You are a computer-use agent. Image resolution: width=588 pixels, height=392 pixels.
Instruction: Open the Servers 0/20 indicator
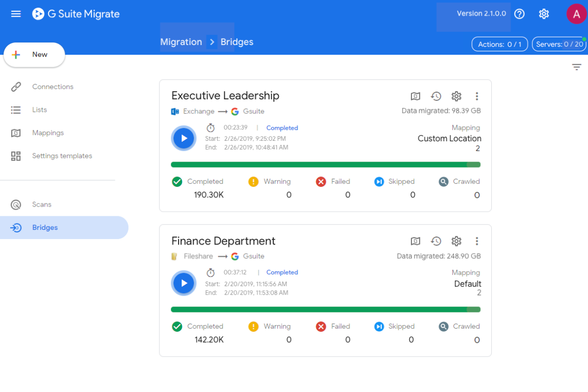click(x=559, y=44)
